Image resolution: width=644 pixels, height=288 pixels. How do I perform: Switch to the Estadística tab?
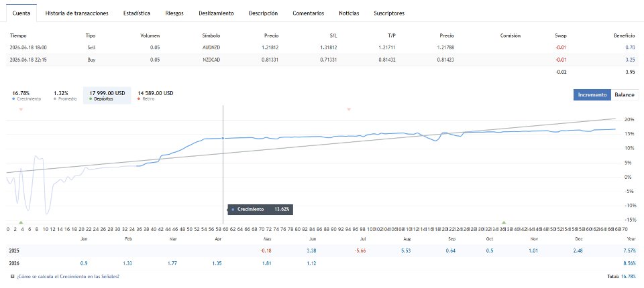pos(137,13)
